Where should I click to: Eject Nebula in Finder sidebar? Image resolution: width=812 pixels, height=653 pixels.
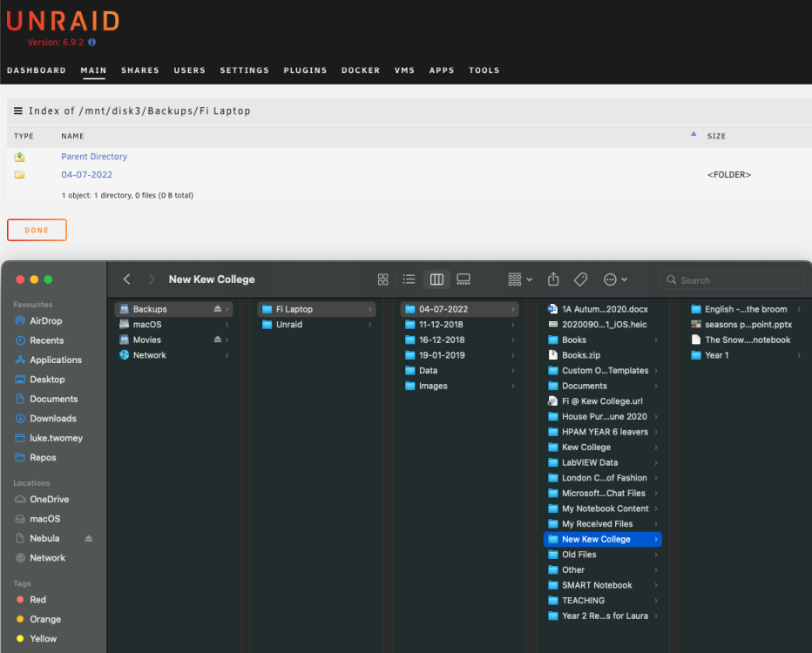[89, 539]
